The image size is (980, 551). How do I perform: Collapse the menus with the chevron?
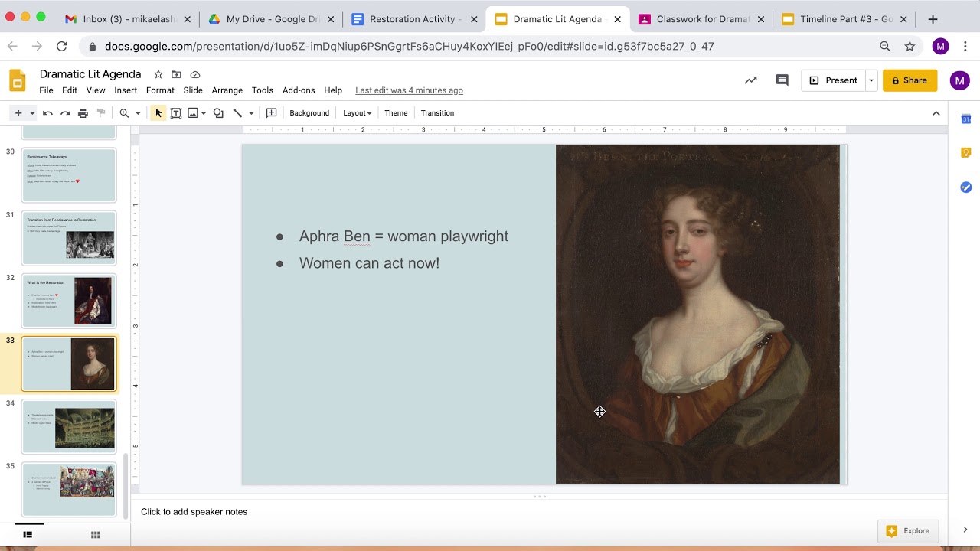[x=936, y=113]
